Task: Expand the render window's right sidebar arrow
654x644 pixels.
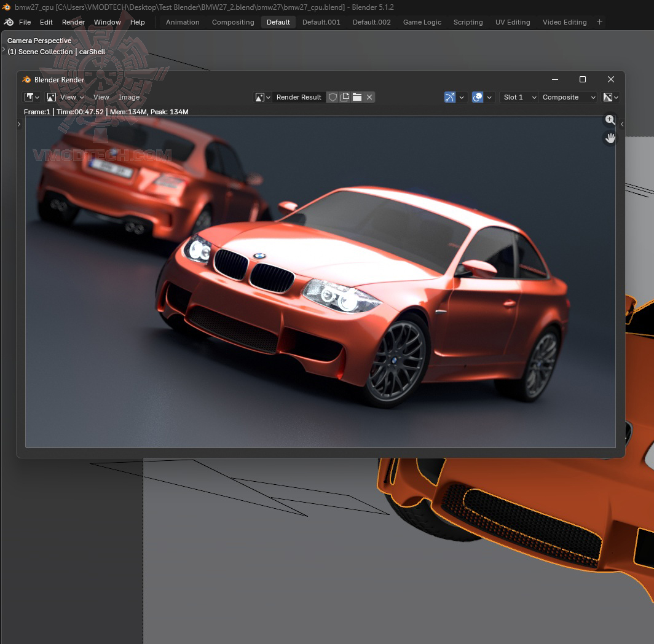Action: pos(622,124)
